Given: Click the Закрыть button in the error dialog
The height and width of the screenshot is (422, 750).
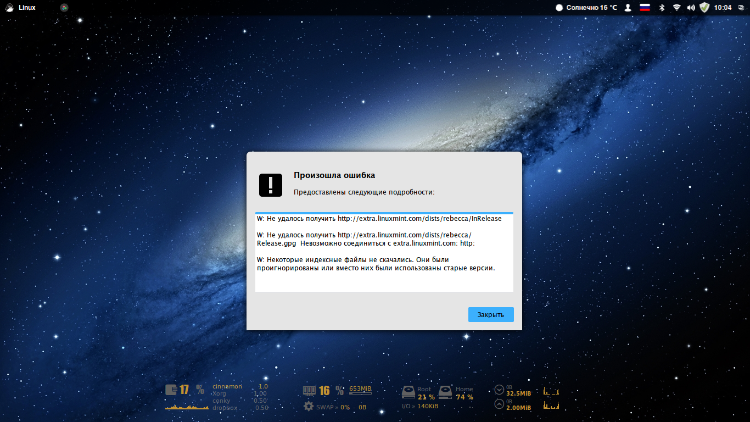Looking at the screenshot, I should tap(490, 314).
